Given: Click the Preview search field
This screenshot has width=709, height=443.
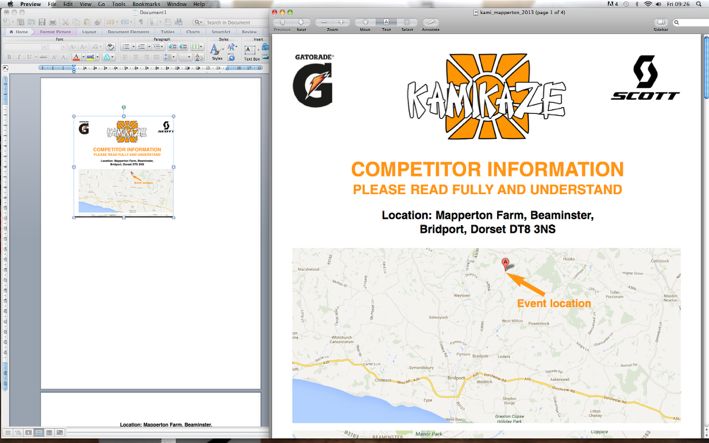Looking at the screenshot, I should 691,22.
